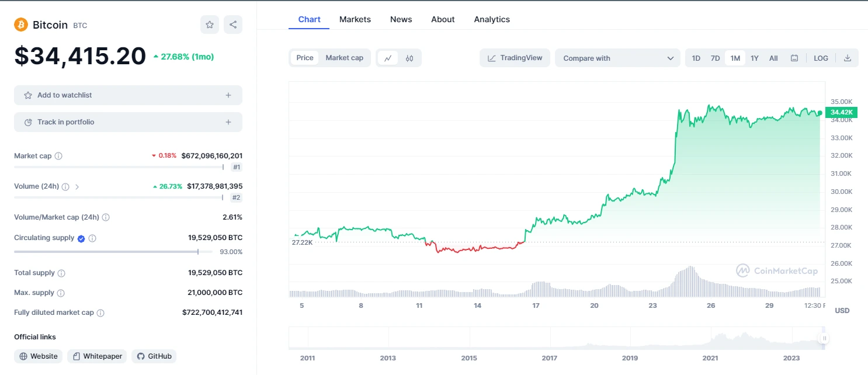
Task: Switch to the Markets tab
Action: tap(355, 19)
